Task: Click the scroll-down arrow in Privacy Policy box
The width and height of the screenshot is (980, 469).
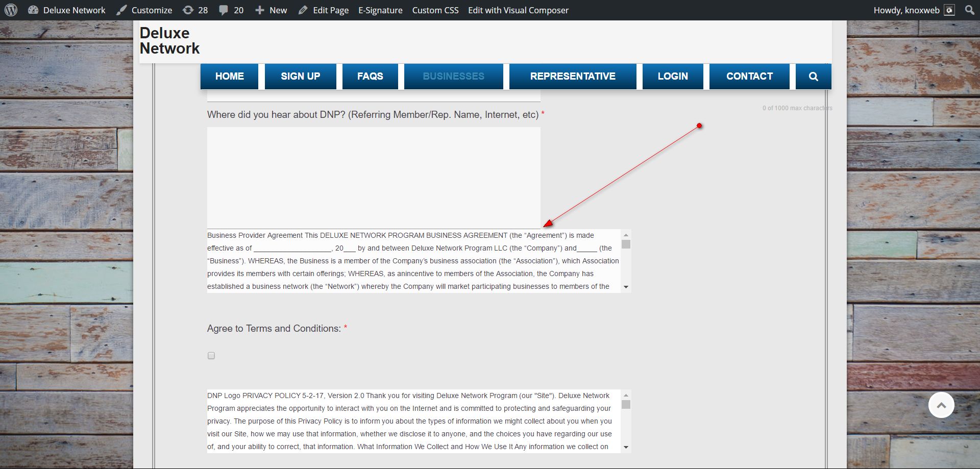Action: point(626,448)
